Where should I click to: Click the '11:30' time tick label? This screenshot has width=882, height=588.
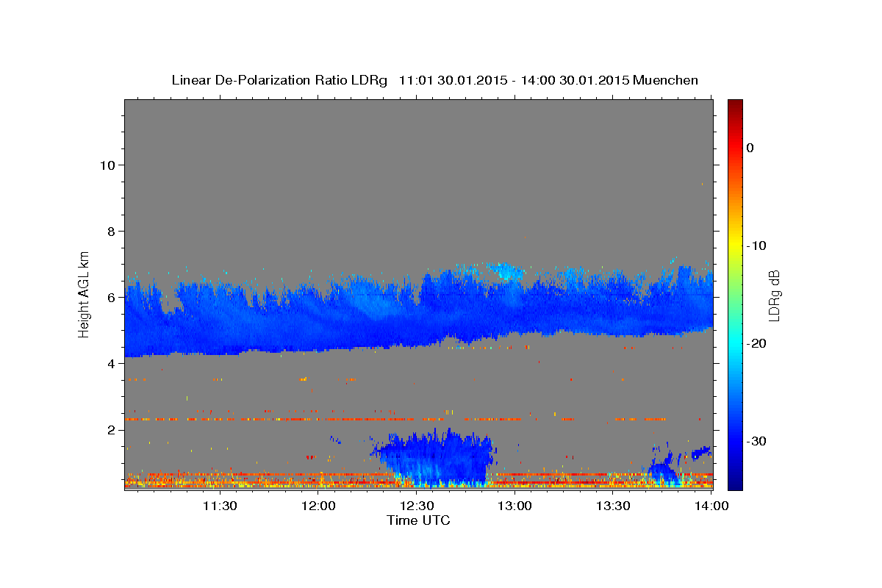(219, 506)
